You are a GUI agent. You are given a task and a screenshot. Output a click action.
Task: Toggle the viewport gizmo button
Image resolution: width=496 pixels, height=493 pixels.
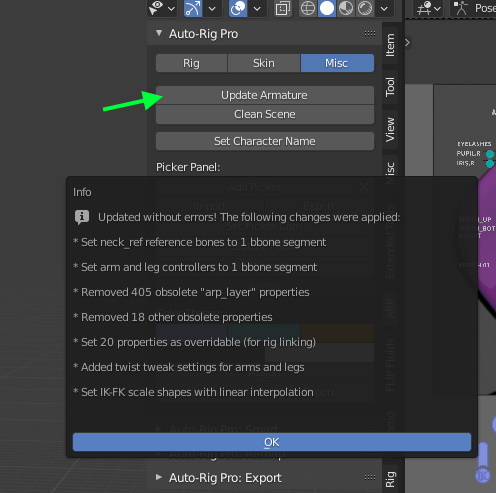pos(193,8)
